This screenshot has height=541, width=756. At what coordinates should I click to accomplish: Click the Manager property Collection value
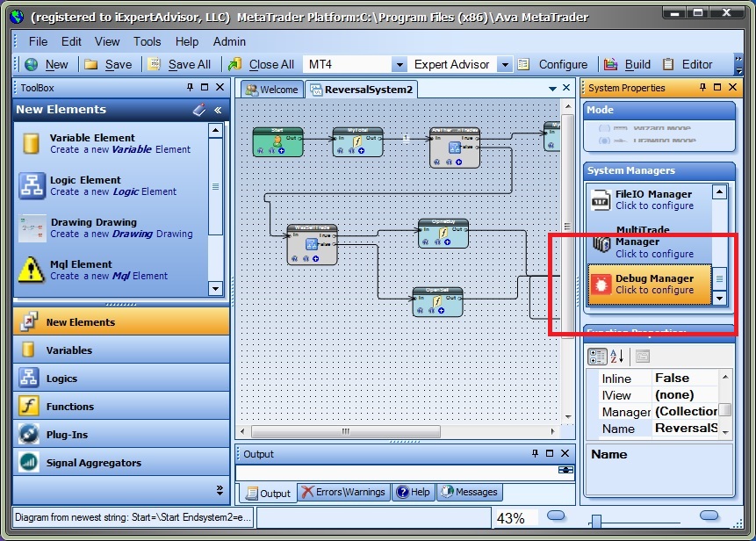pos(685,411)
